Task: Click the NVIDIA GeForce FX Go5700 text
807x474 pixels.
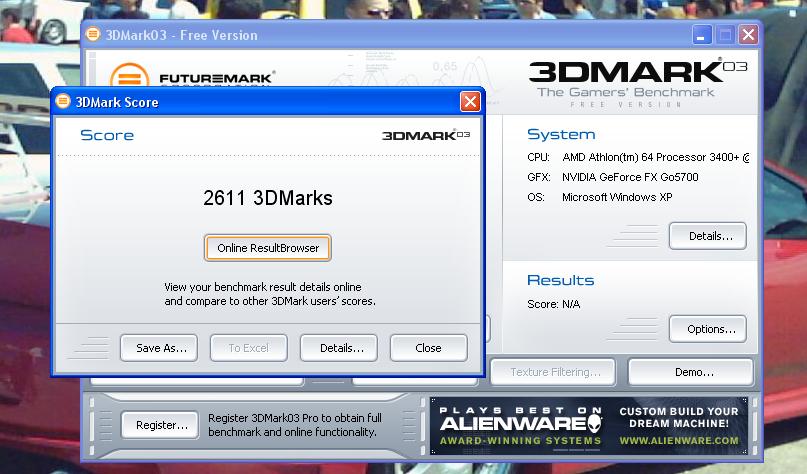Action: click(630, 177)
